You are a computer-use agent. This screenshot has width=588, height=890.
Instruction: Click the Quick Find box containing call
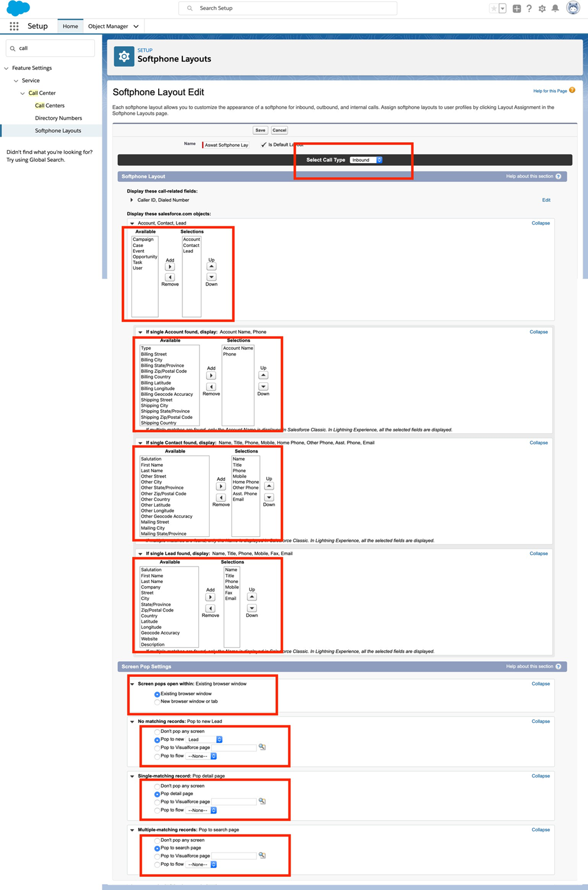click(50, 48)
